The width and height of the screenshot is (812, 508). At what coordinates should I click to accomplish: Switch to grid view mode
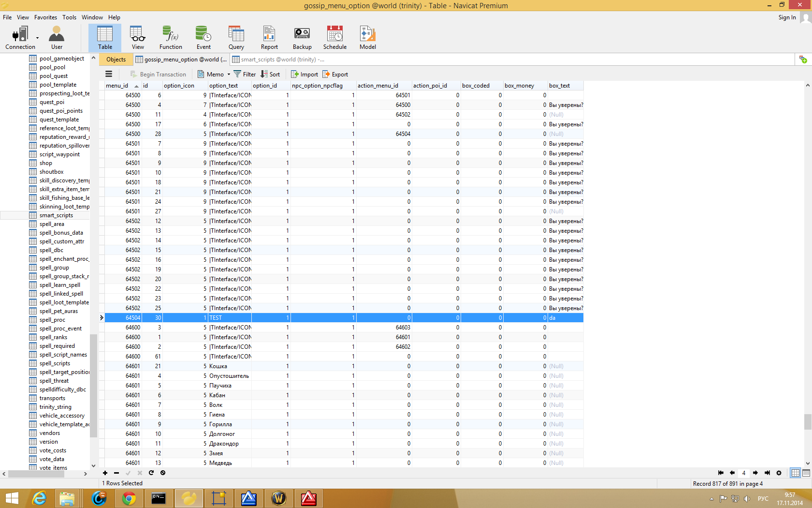pos(795,473)
